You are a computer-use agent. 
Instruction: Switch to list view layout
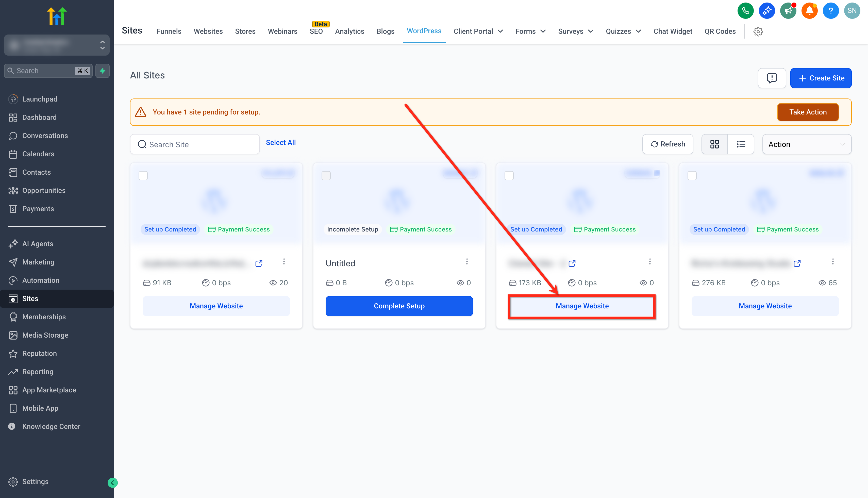pyautogui.click(x=741, y=144)
